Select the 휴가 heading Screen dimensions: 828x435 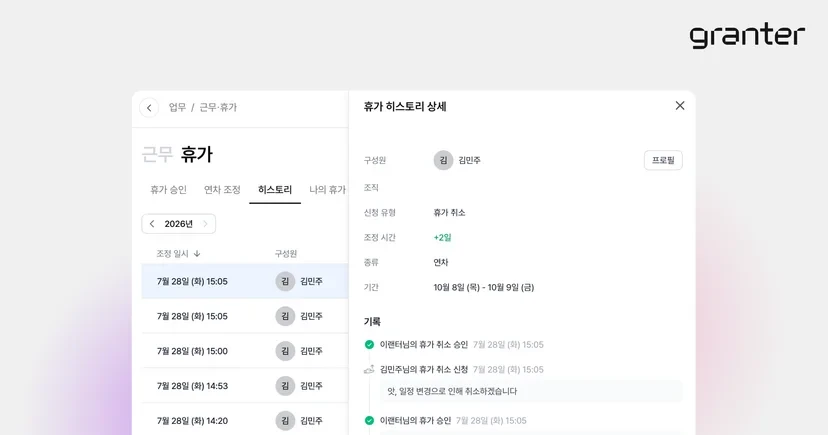(x=196, y=155)
